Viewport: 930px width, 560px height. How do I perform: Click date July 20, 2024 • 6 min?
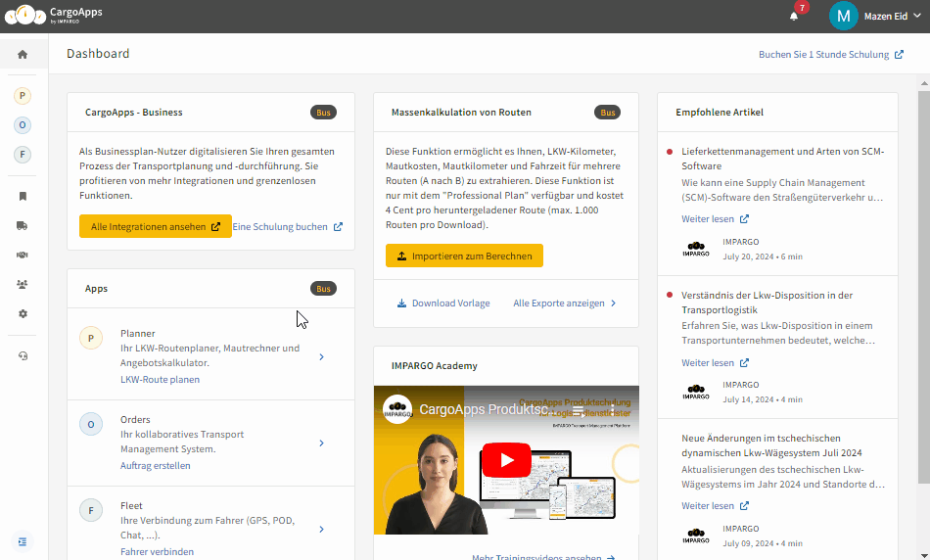pyautogui.click(x=763, y=257)
